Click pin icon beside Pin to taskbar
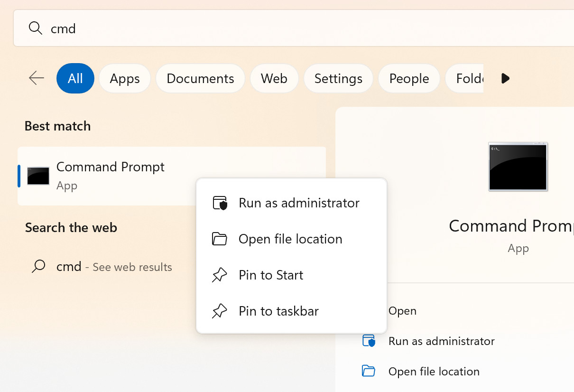Viewport: 574px width, 392px height. (219, 311)
